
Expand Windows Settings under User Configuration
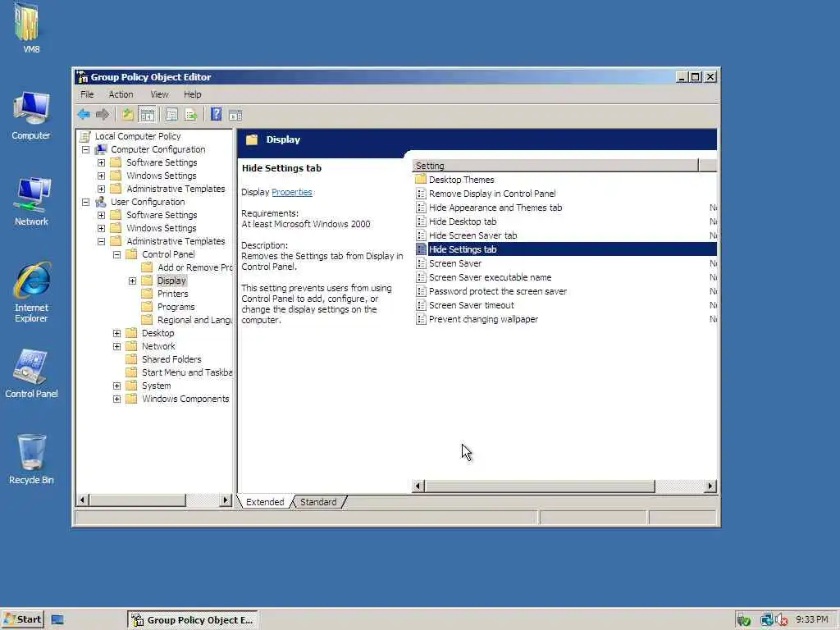(101, 228)
